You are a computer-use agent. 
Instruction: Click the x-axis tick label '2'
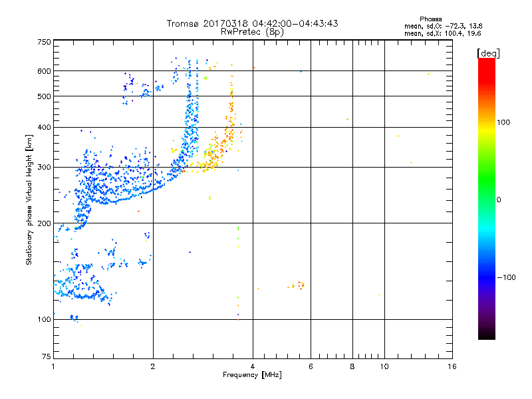tap(153, 366)
